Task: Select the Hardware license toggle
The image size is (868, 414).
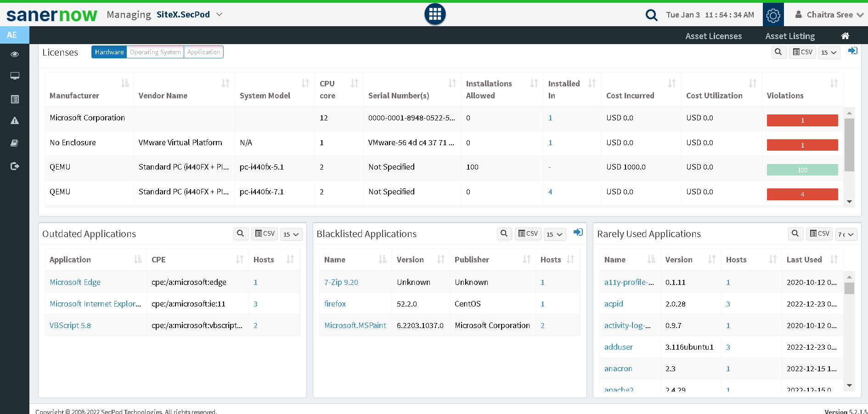Action: click(x=109, y=52)
